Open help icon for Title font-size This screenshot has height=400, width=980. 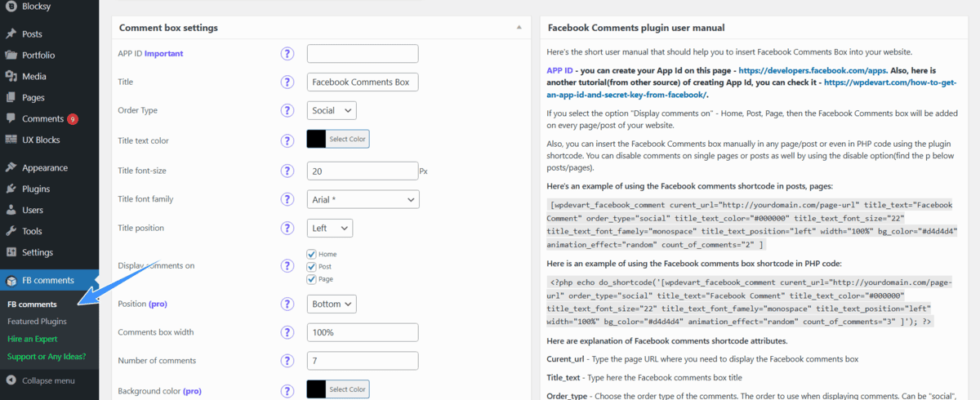coord(287,171)
